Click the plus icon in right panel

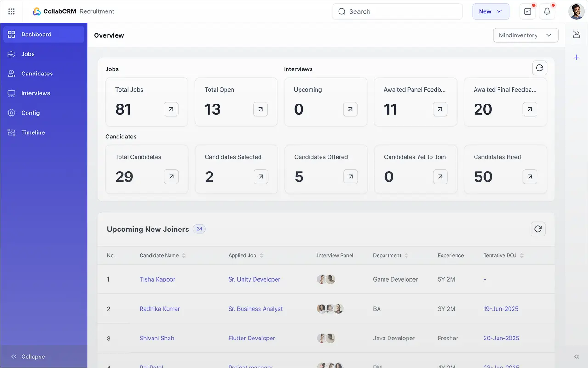coord(577,57)
